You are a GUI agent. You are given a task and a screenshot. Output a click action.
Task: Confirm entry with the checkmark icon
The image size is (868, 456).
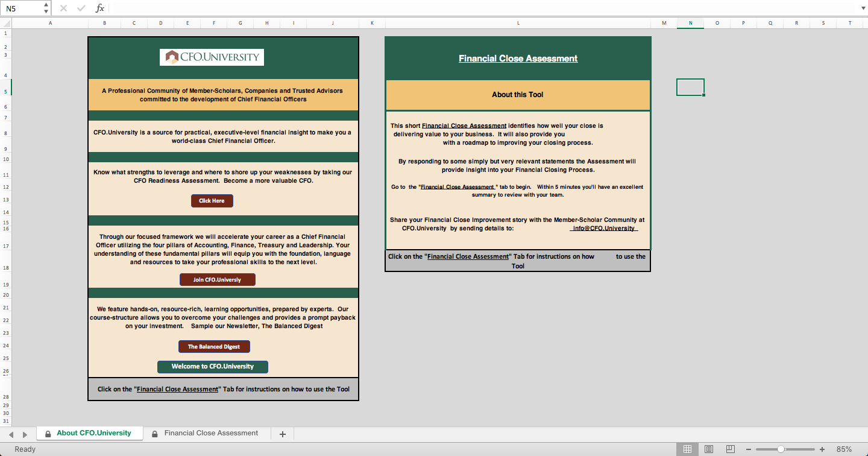tap(81, 8)
